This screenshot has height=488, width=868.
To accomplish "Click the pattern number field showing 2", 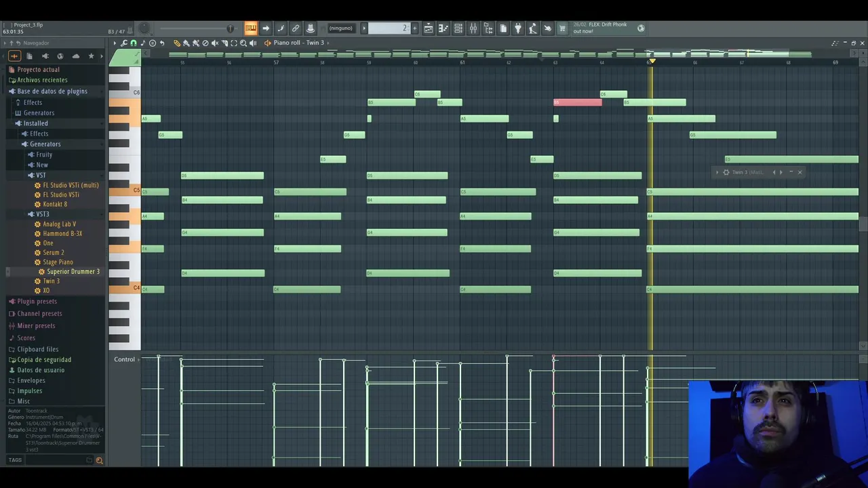I will tap(388, 28).
